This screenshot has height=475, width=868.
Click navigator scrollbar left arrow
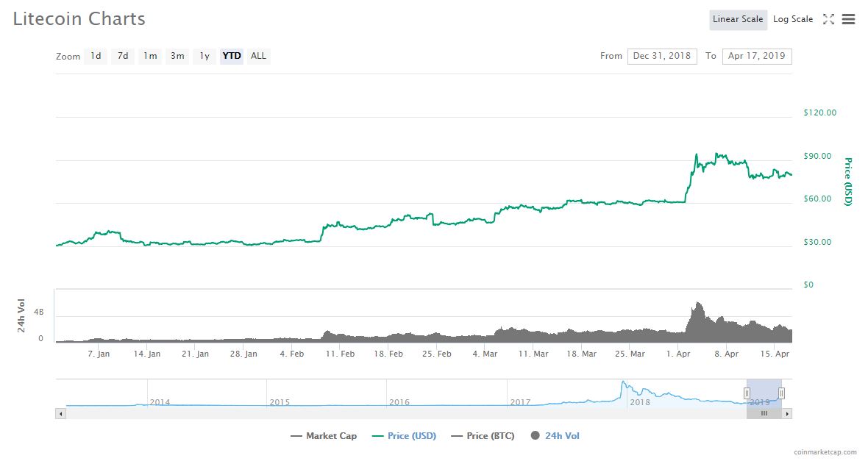(x=60, y=414)
